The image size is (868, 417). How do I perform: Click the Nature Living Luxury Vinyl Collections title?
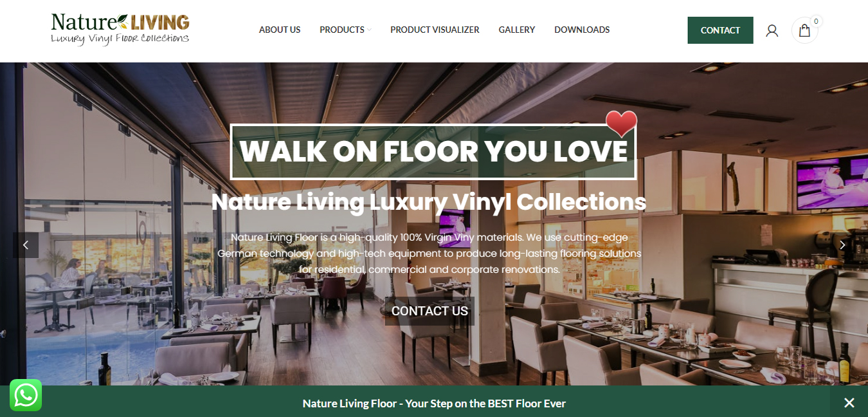point(429,202)
